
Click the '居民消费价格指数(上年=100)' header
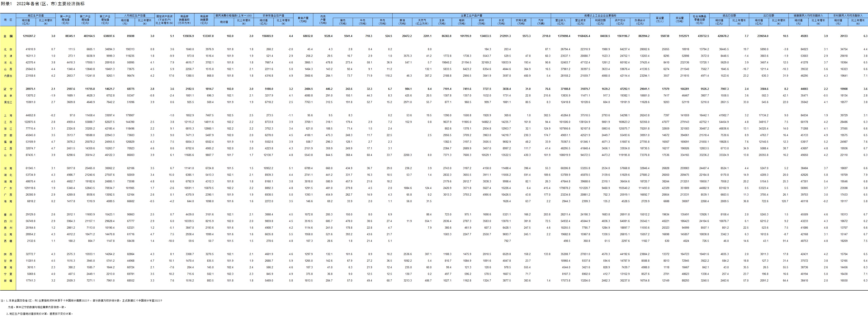pyautogui.click(x=234, y=15)
